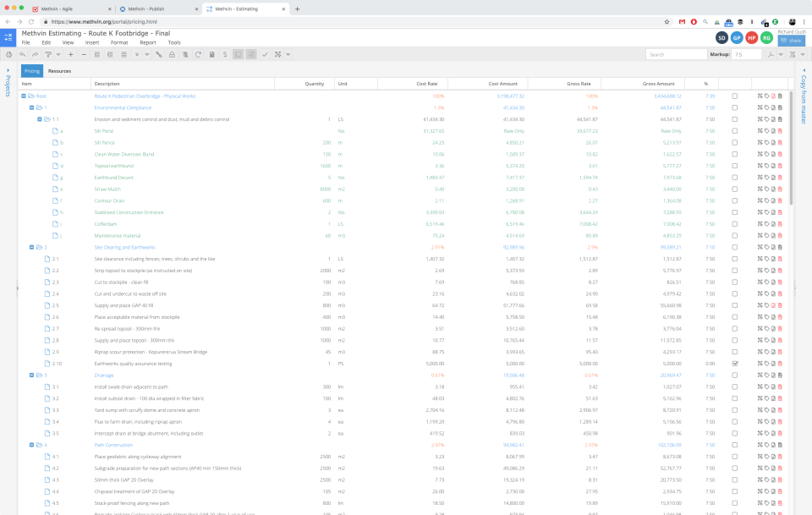
Task: Click the Lock icon in the toolbar
Action: click(171, 54)
